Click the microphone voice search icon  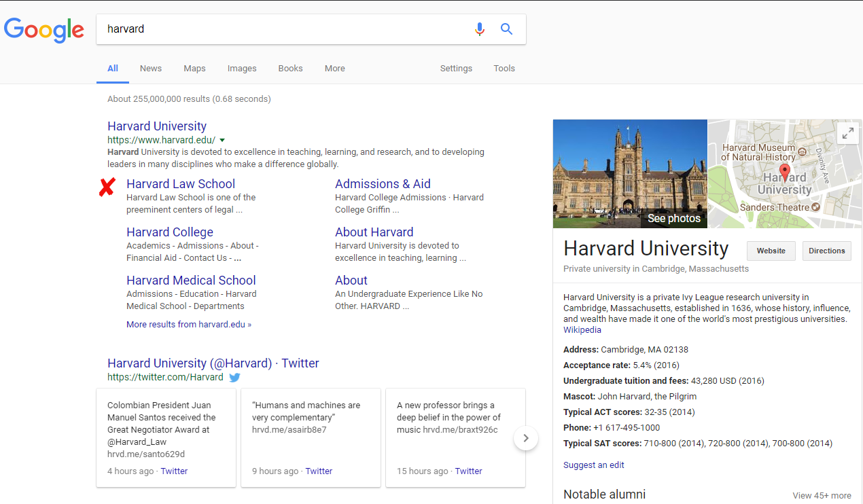(480, 29)
